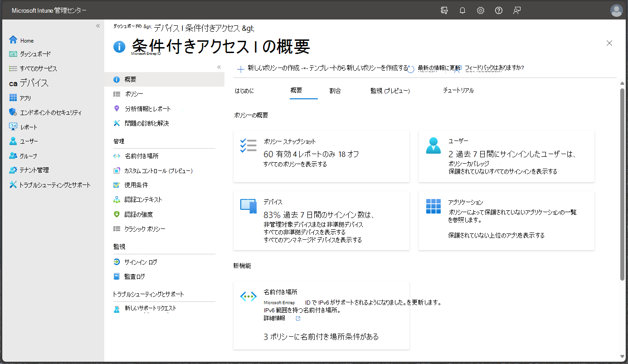Click the テナント管理 gear icon
628x364 pixels.
click(x=13, y=170)
